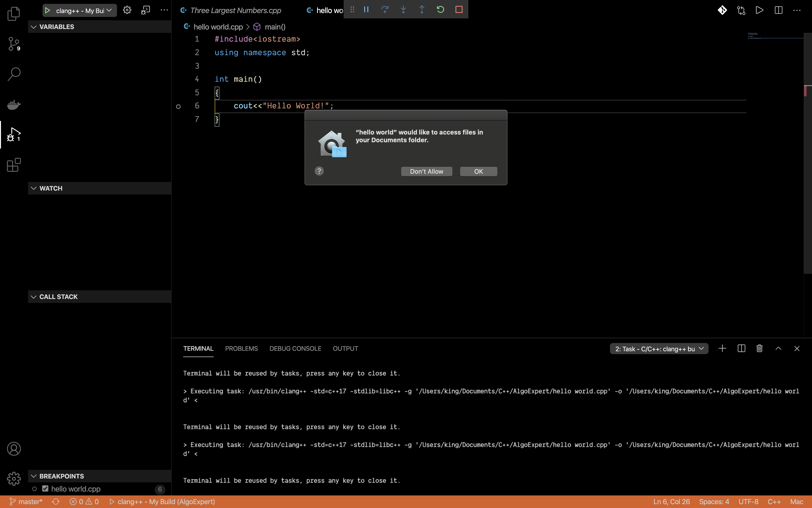Open the debug sidebar more actions menu

click(164, 10)
